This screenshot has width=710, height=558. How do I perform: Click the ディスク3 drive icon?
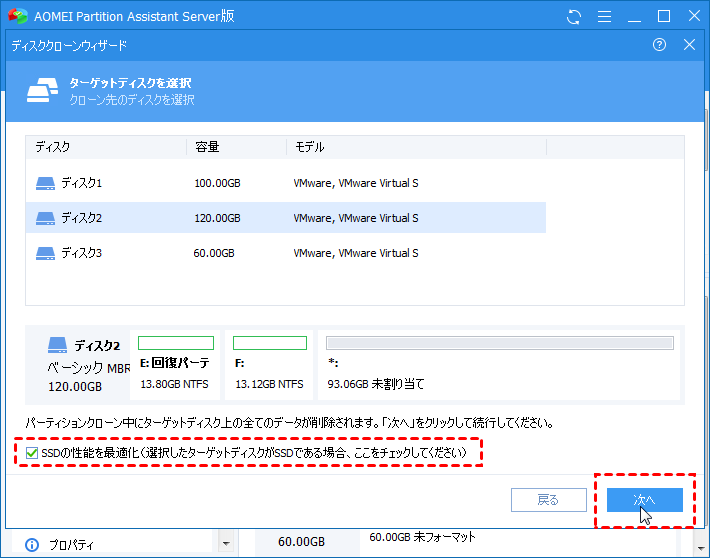pos(45,253)
